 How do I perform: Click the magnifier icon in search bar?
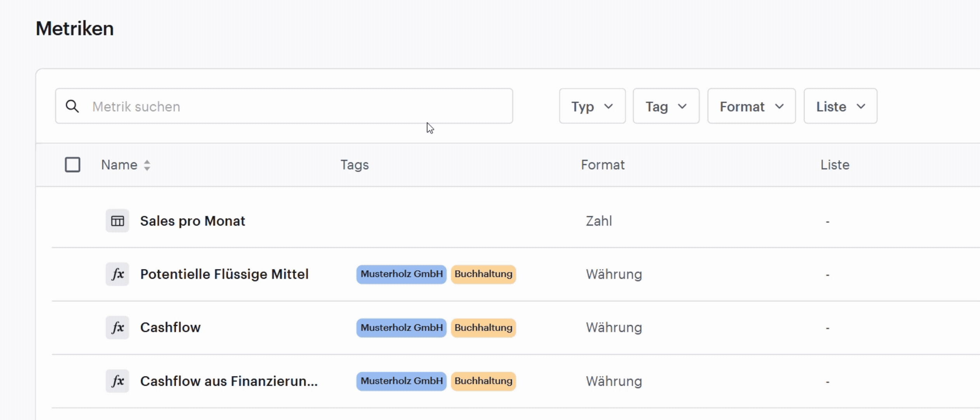point(72,106)
